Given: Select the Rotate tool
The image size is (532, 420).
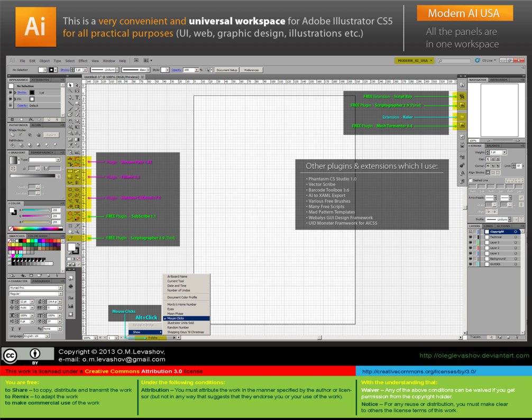Looking at the screenshot, I should click(70, 121).
